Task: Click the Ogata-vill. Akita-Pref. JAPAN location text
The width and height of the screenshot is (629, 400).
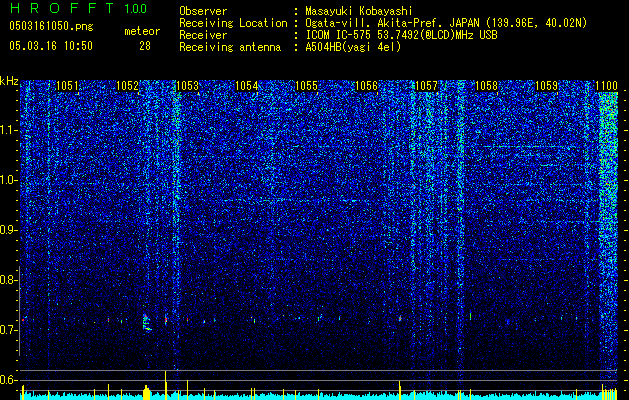Action: (x=446, y=23)
